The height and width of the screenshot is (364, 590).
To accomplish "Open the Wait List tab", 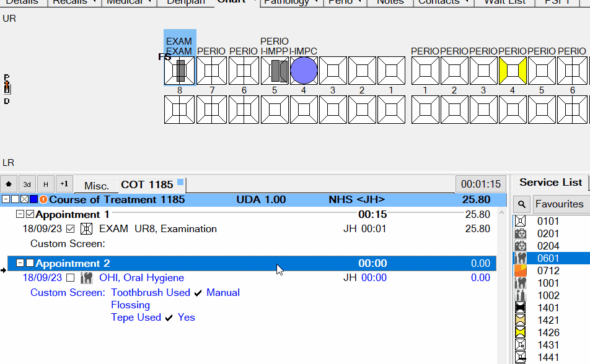I will coord(504,2).
